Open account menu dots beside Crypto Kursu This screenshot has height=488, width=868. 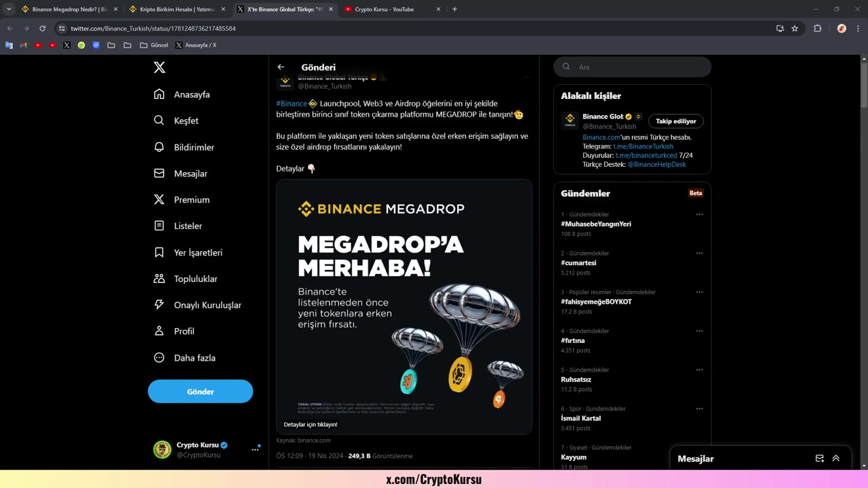[x=255, y=449]
